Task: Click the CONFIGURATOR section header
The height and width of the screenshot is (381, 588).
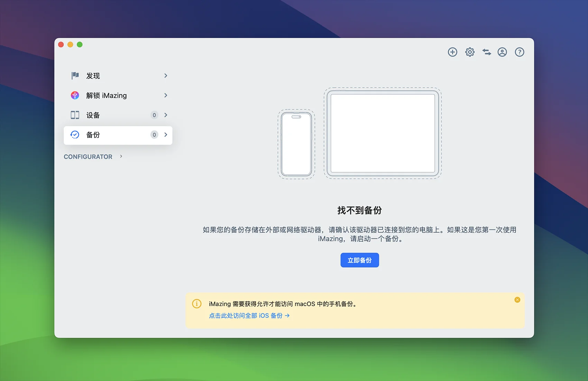Action: [88, 157]
